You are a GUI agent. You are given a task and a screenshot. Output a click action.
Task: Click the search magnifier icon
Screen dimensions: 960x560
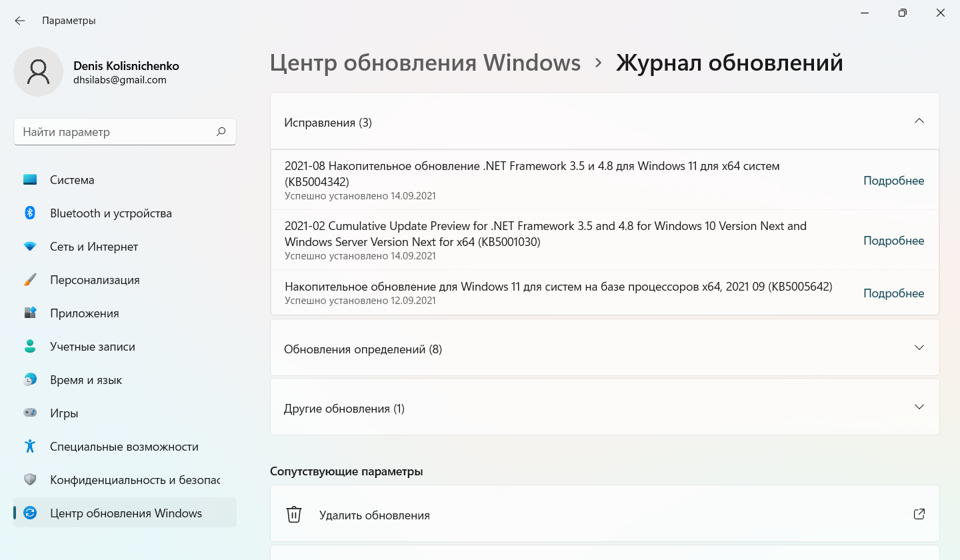tap(221, 132)
